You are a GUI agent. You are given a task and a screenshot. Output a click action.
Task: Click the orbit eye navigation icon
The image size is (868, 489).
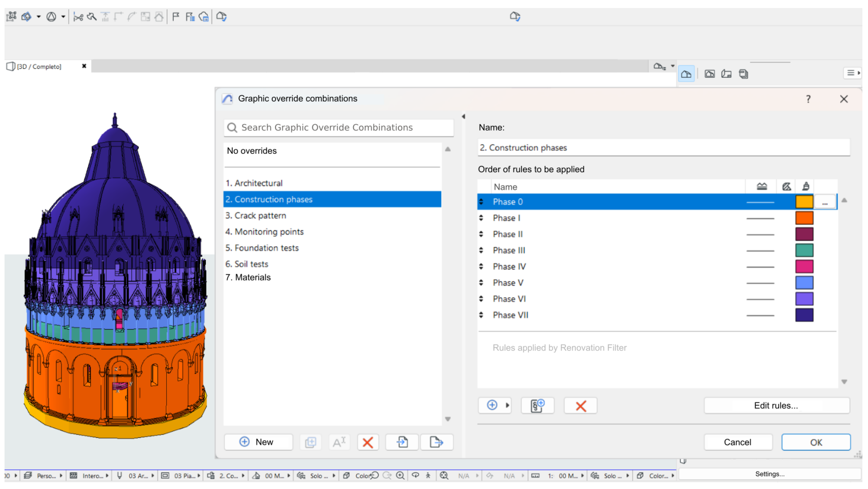[x=415, y=475]
